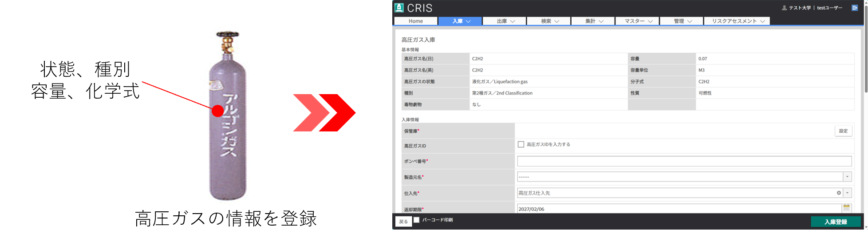Click the 戻る button
The height and width of the screenshot is (242, 868).
[x=403, y=222]
